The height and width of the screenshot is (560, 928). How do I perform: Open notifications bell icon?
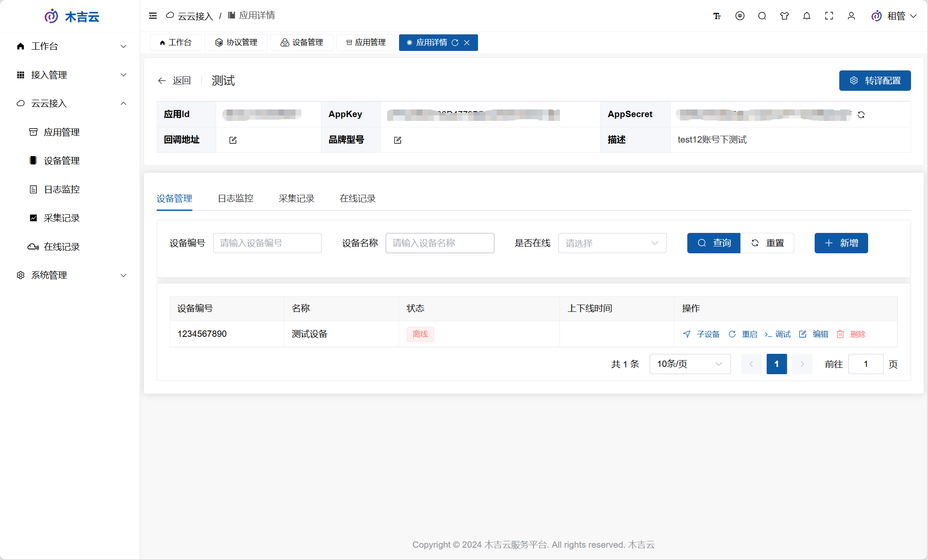coord(807,16)
